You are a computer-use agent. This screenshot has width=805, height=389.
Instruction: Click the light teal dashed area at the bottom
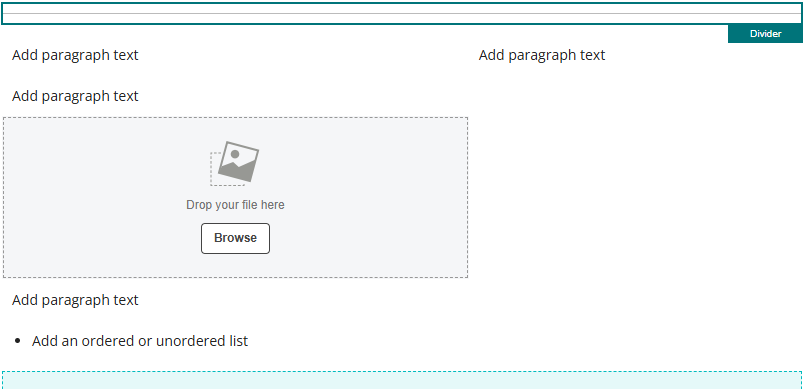click(x=402, y=380)
